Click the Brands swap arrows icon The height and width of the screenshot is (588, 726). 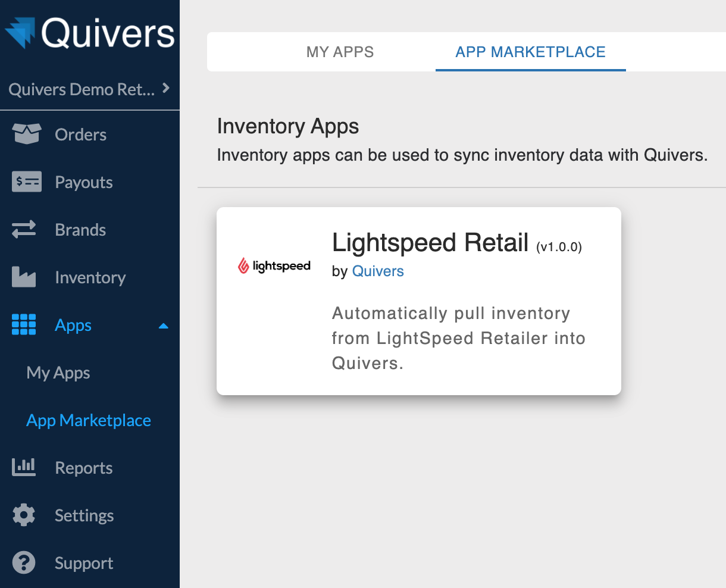click(x=24, y=230)
